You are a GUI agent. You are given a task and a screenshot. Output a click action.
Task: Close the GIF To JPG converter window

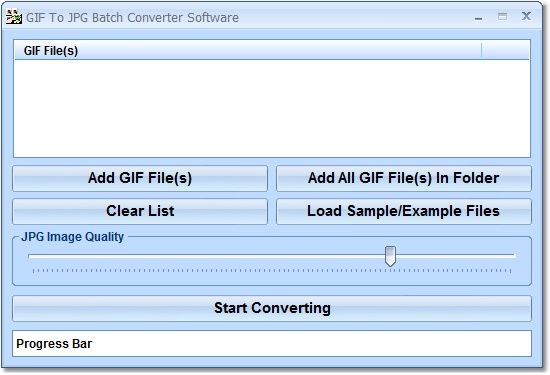[526, 16]
